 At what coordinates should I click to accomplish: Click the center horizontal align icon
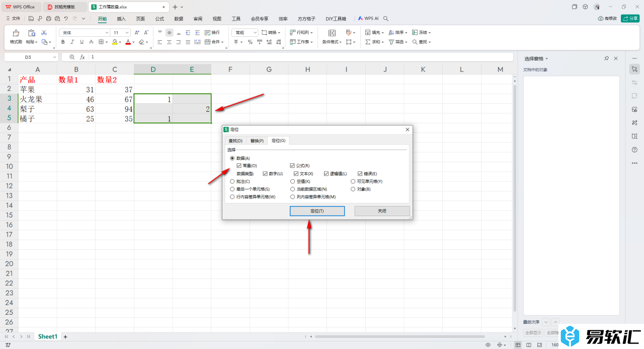(169, 42)
